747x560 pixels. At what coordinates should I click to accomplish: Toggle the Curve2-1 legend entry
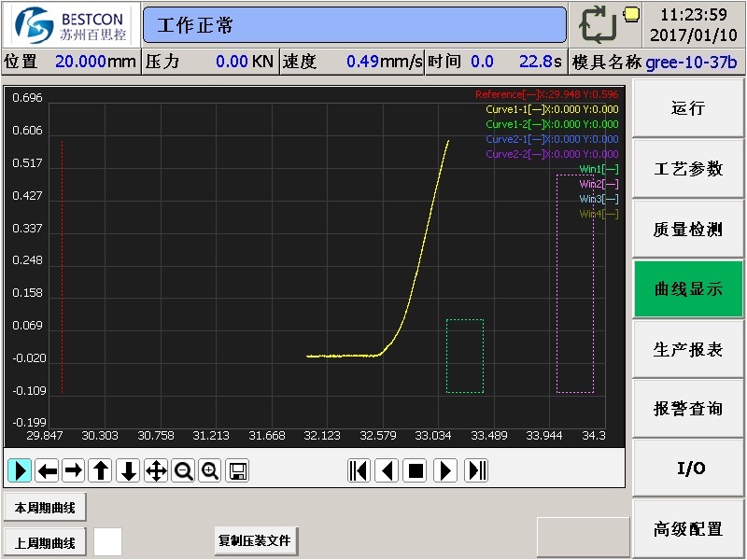[552, 139]
